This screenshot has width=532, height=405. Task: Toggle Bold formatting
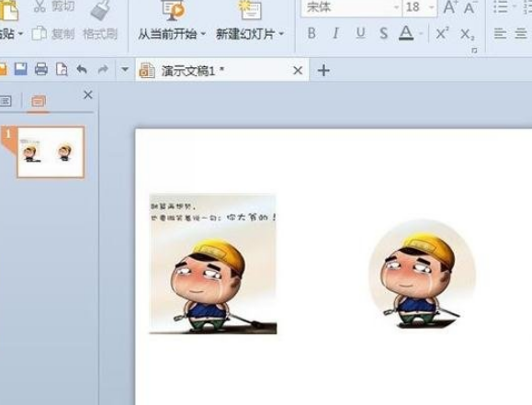pyautogui.click(x=311, y=33)
